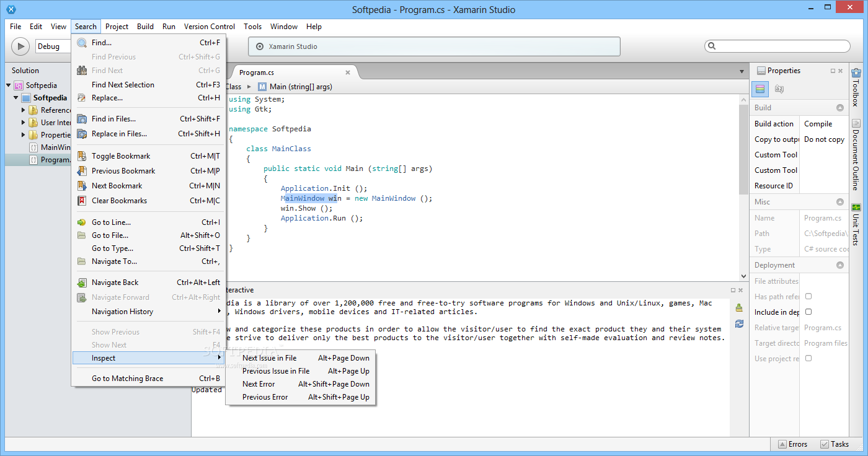This screenshot has width=868, height=456.
Task: Select Go to Type entry
Action: click(x=148, y=248)
